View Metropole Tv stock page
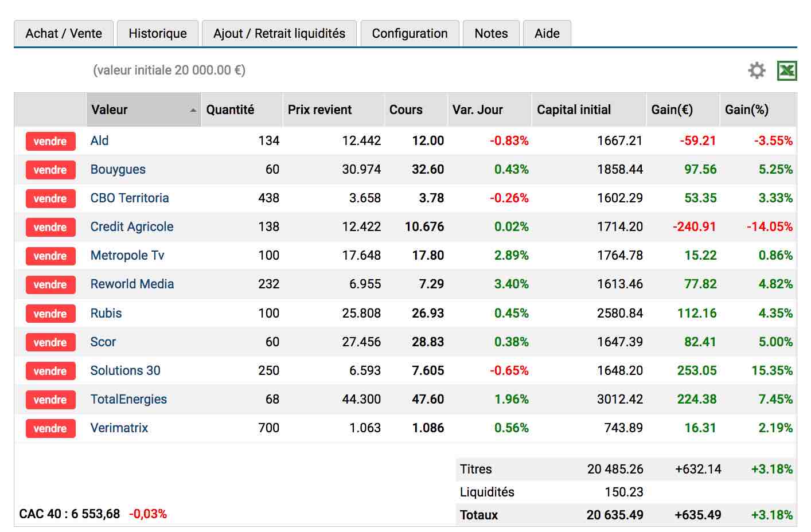This screenshot has width=811, height=532. [127, 255]
